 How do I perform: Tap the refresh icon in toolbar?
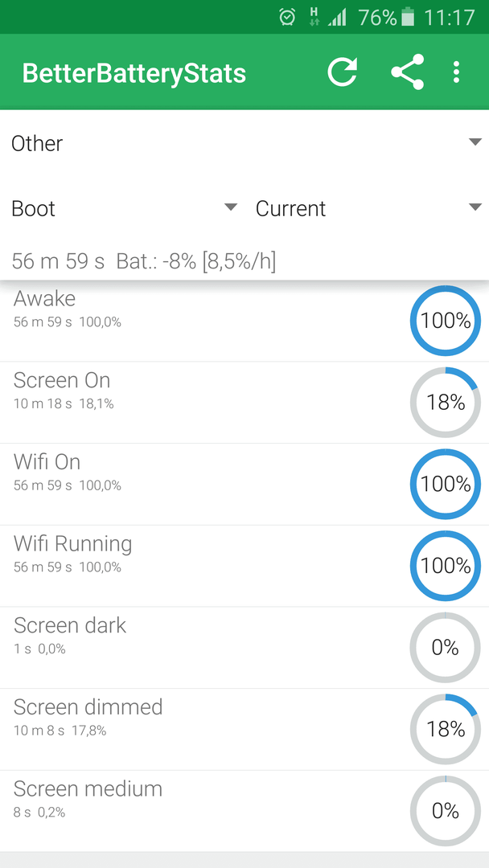pos(343,72)
